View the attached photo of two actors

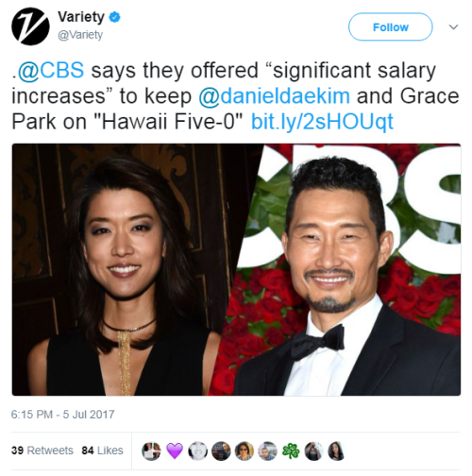[x=236, y=269]
